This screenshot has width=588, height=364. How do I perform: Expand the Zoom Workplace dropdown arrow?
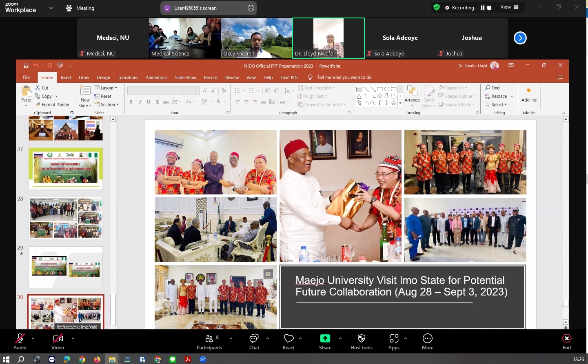pos(51,8)
